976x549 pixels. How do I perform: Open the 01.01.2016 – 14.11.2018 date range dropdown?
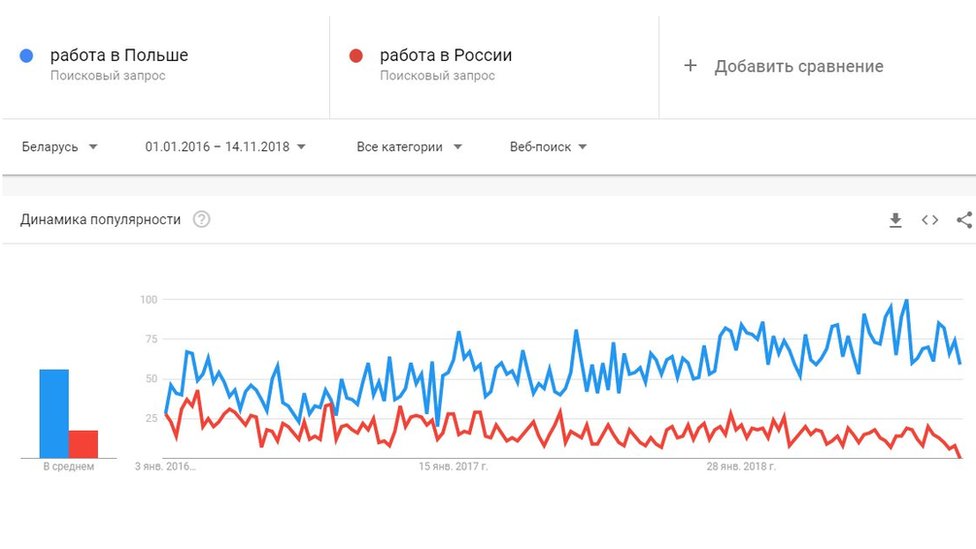pyautogui.click(x=225, y=147)
